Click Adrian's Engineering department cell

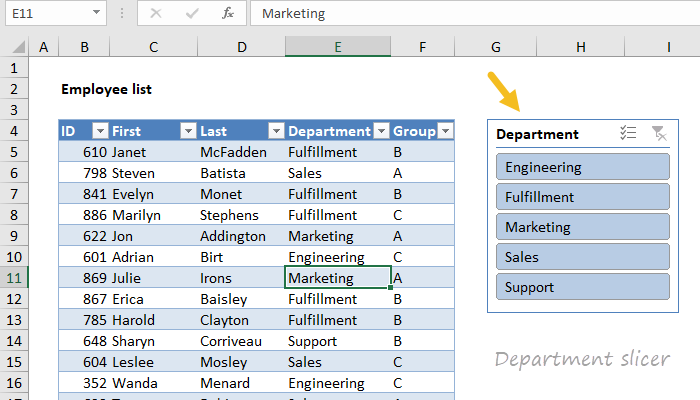[x=338, y=257]
